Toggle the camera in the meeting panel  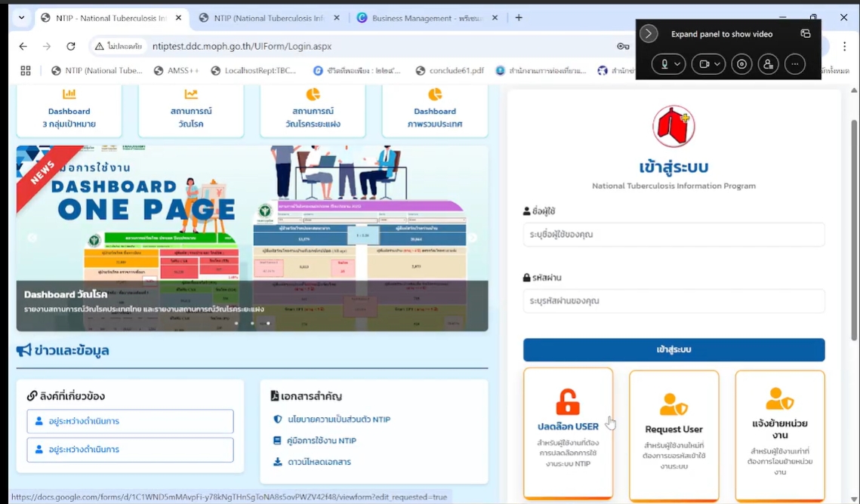(x=704, y=65)
